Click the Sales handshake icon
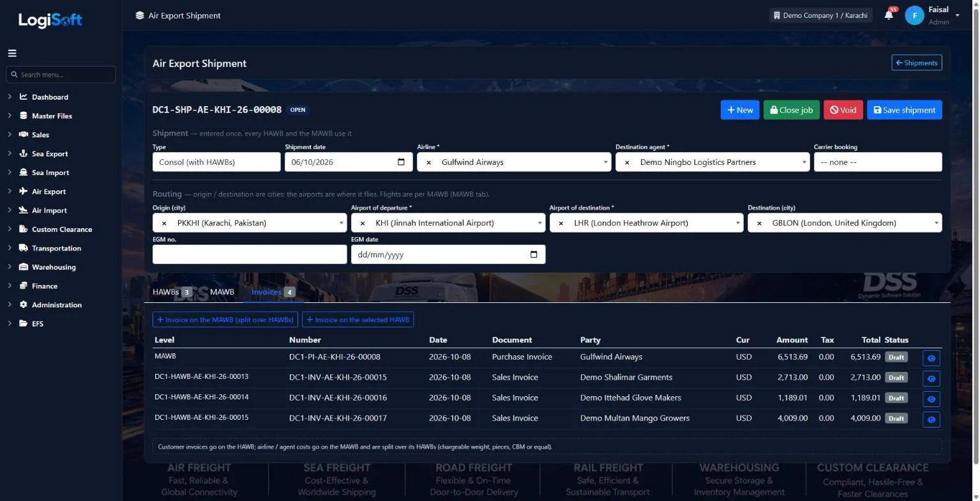 click(x=24, y=135)
